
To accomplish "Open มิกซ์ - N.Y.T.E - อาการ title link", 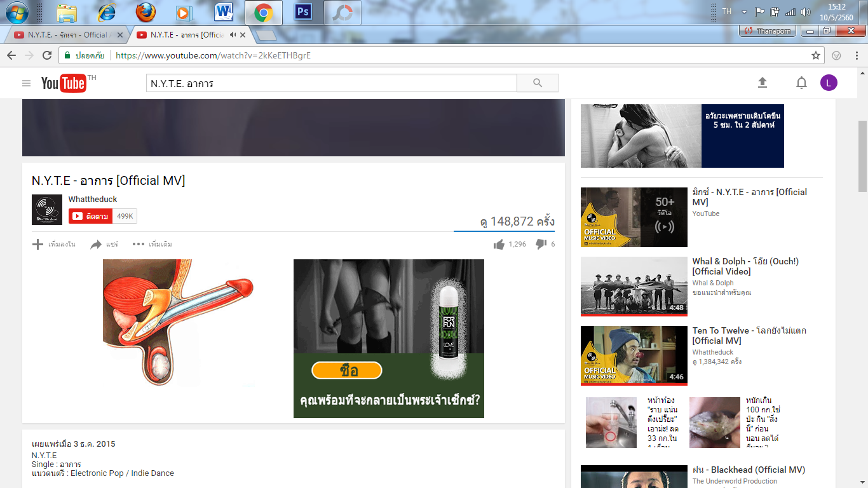I will coord(750,197).
